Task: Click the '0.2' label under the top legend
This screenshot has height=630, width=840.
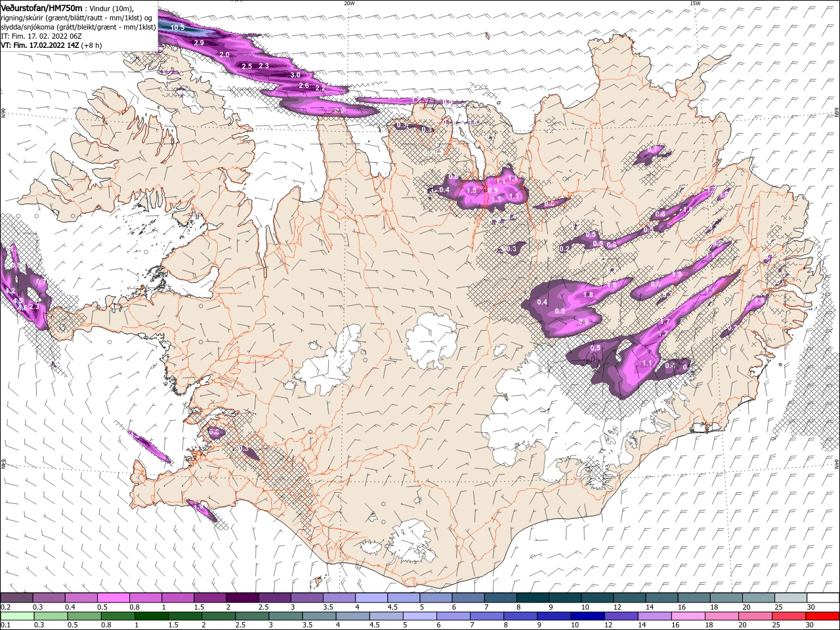Action: tap(5, 607)
